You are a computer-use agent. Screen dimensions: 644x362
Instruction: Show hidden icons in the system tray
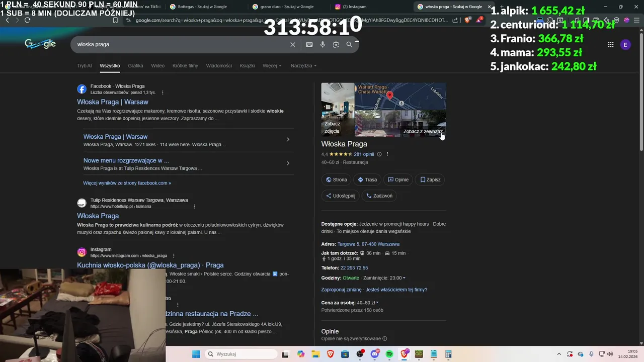(x=559, y=354)
